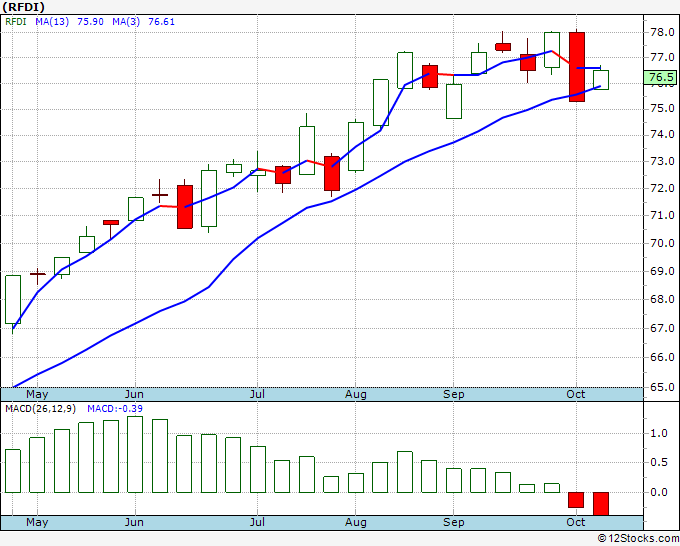The image size is (680, 546).
Task: Click the 74.0 price axis label
Action: pos(662,134)
